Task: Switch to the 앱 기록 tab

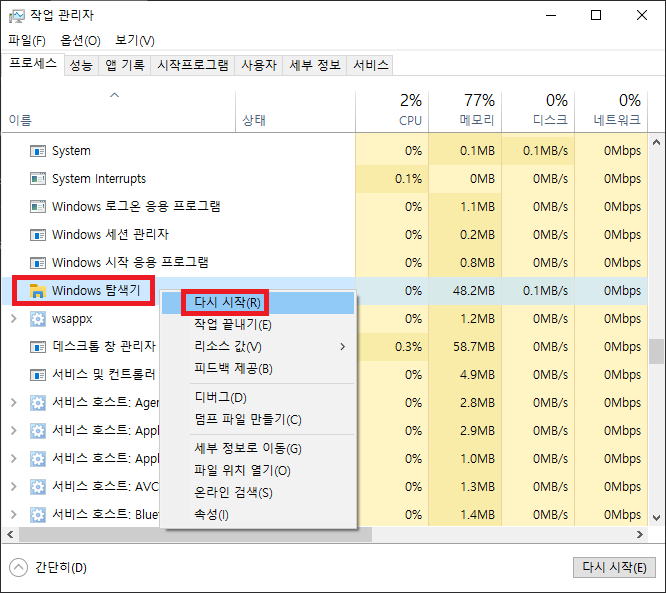Action: pos(124,65)
